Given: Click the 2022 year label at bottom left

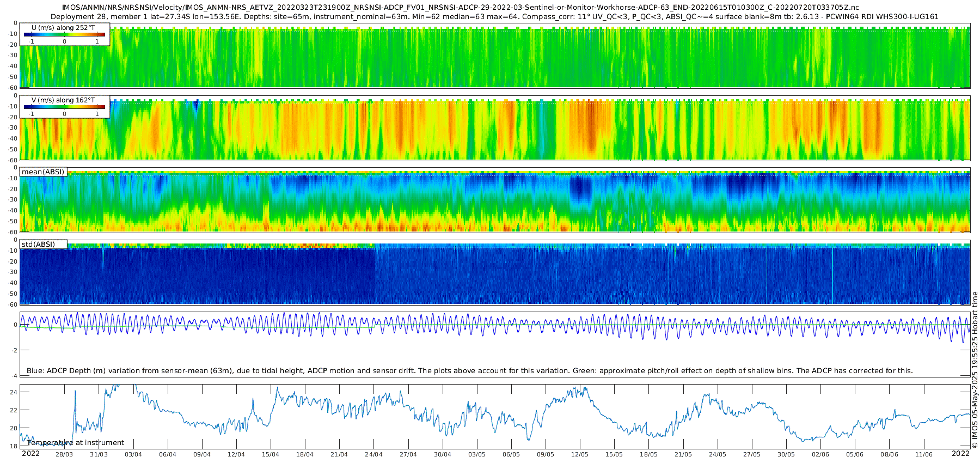Looking at the screenshot, I should tap(30, 453).
